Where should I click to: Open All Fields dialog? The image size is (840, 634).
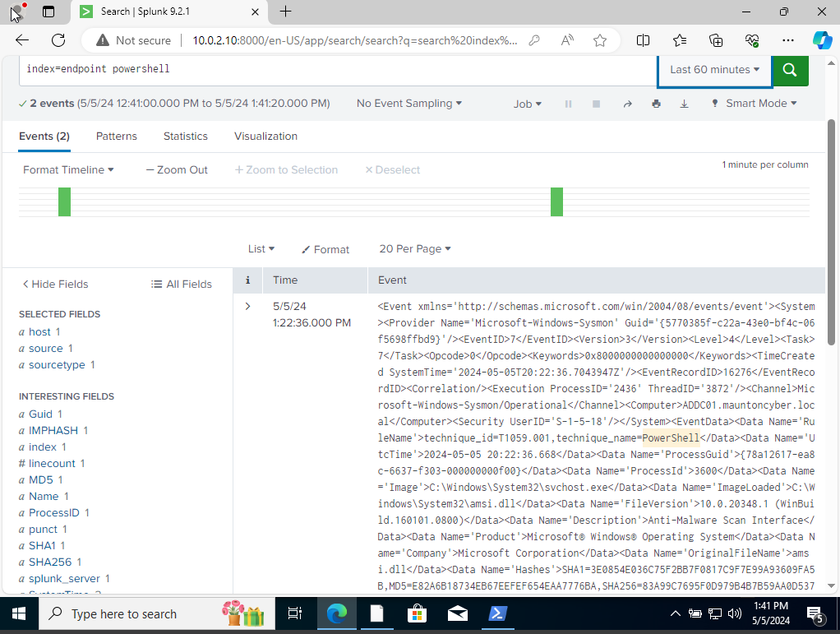(181, 284)
